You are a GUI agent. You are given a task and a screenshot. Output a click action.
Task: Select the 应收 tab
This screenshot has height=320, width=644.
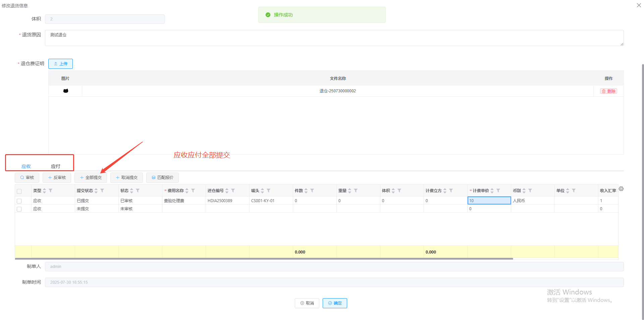26,166
